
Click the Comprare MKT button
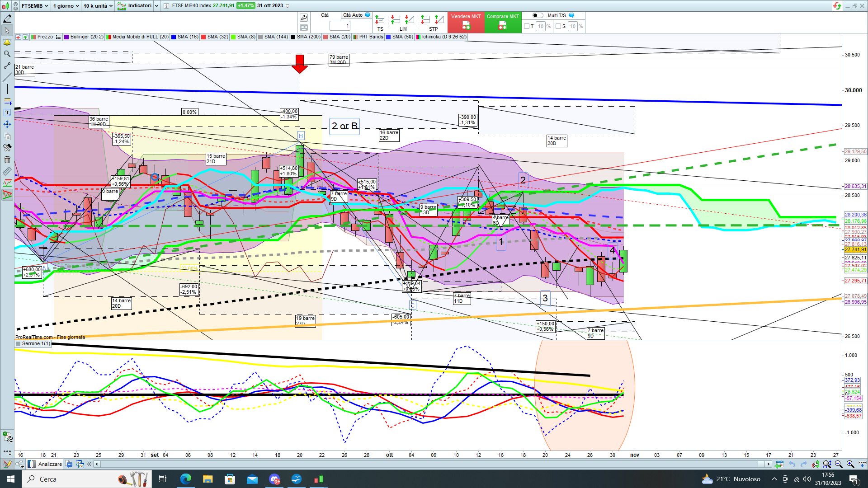(503, 22)
